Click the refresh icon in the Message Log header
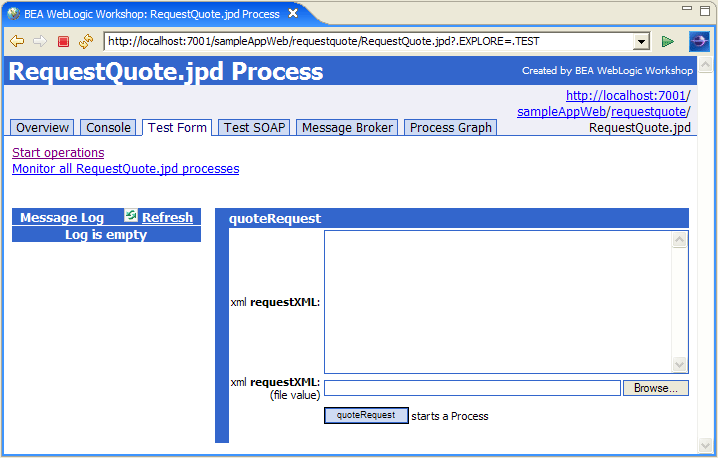The image size is (718, 458). click(x=131, y=215)
